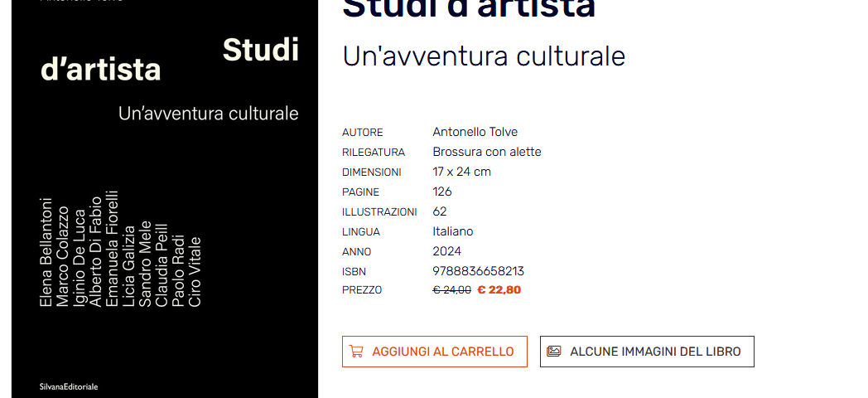Click the picture gallery icon
This screenshot has height=398, width=868.
554,351
